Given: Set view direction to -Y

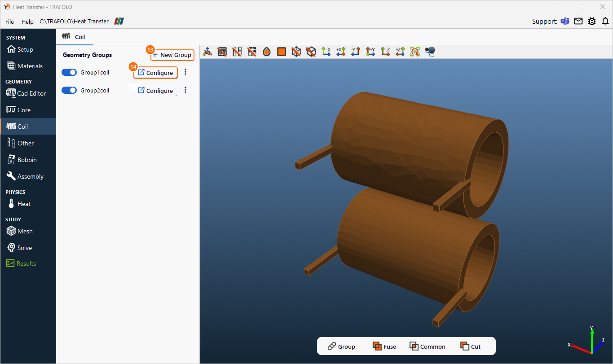Looking at the screenshot, I should tap(356, 52).
